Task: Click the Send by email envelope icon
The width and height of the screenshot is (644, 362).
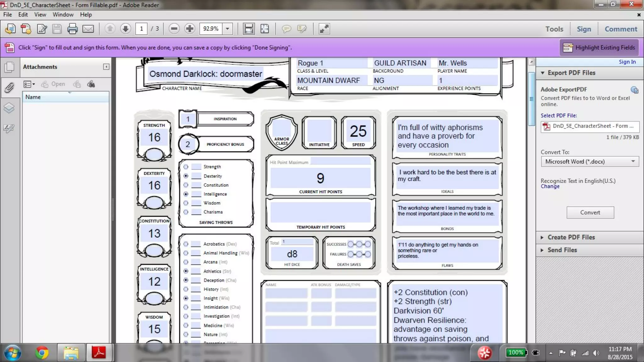Action: 88,29
